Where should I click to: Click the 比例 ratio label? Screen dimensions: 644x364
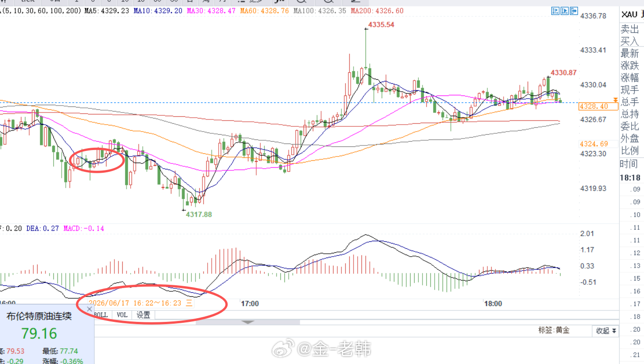[x=630, y=151]
